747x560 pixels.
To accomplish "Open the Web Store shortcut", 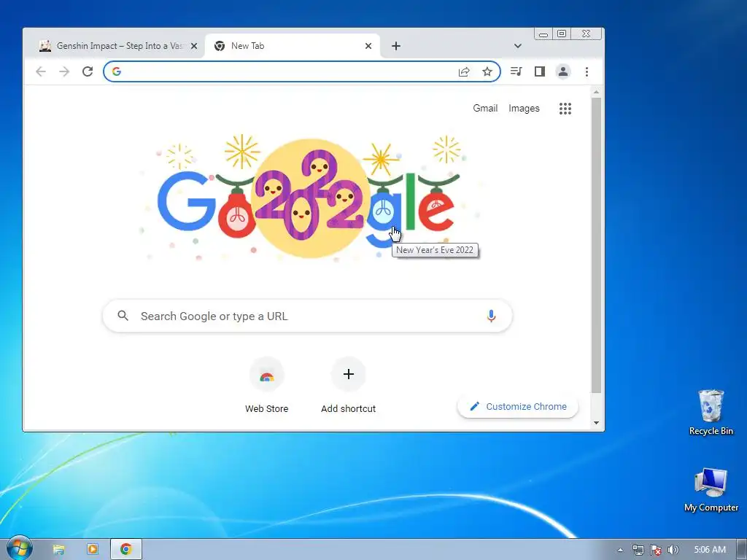I will coord(267,386).
